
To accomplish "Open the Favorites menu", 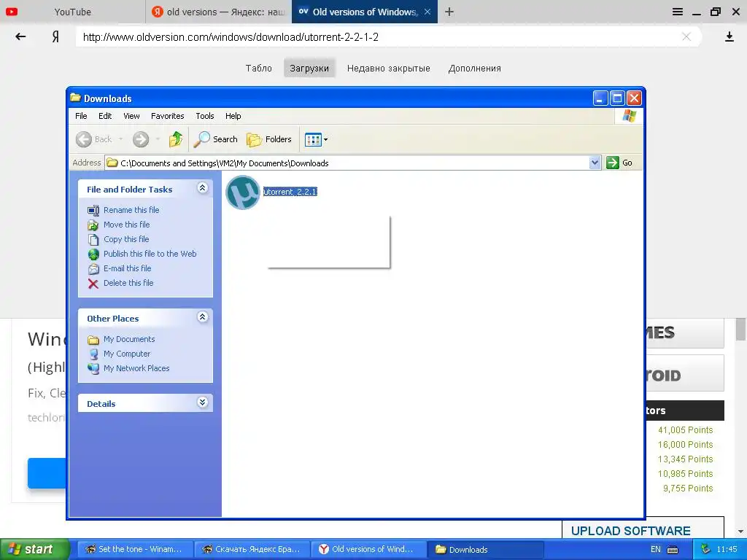I will (x=167, y=116).
